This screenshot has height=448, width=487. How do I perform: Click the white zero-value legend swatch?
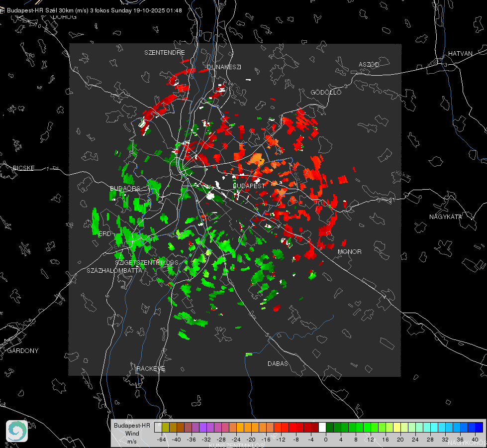322,427
